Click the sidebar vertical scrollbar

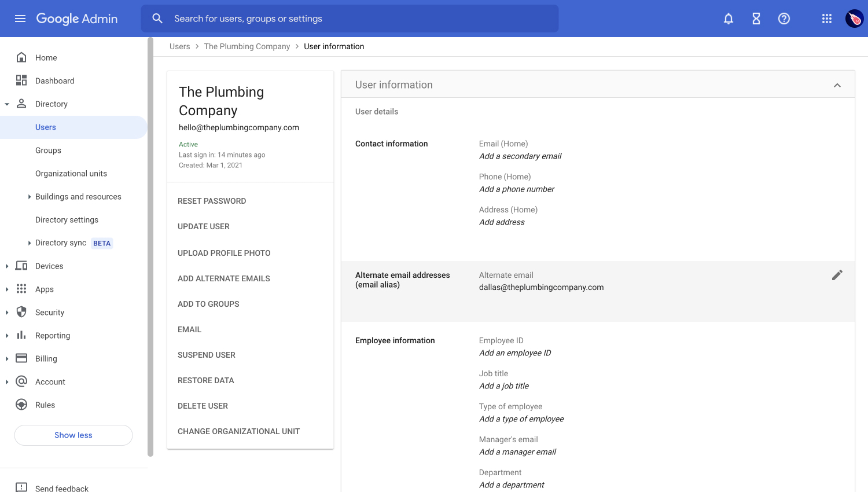(x=150, y=247)
